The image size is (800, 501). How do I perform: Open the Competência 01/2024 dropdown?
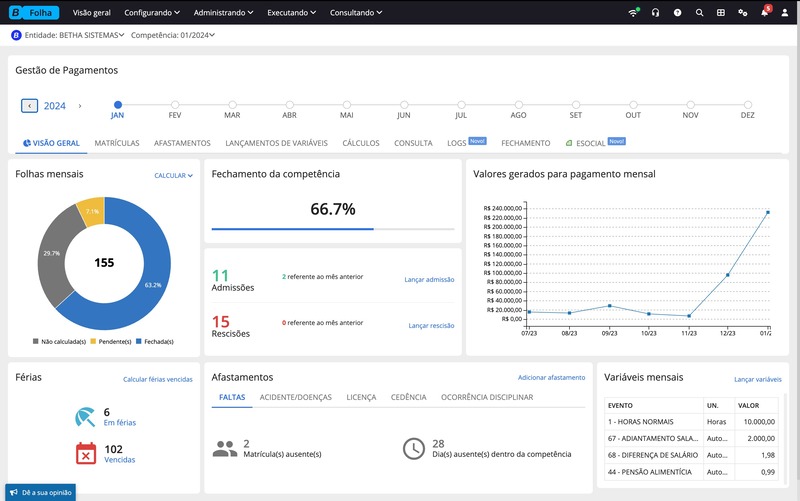173,35
